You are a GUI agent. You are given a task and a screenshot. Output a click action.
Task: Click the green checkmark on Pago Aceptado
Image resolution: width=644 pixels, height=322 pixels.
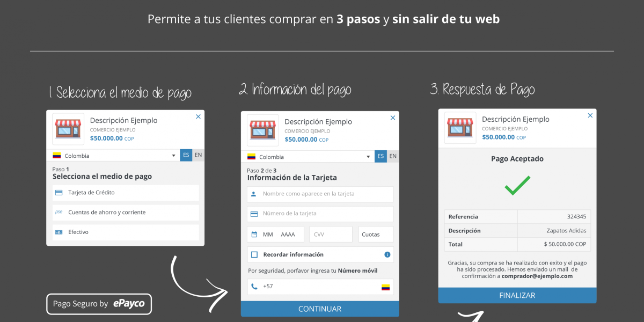coord(517,186)
